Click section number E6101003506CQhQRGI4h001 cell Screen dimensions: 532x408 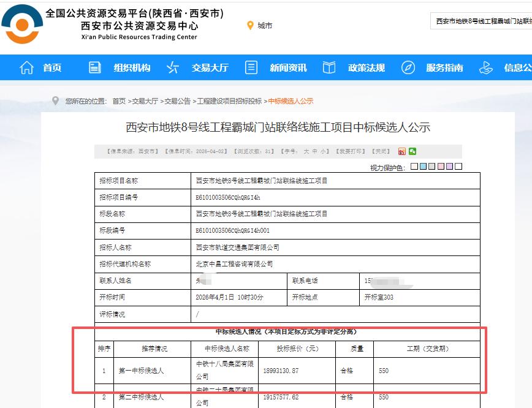pyautogui.click(x=335, y=230)
